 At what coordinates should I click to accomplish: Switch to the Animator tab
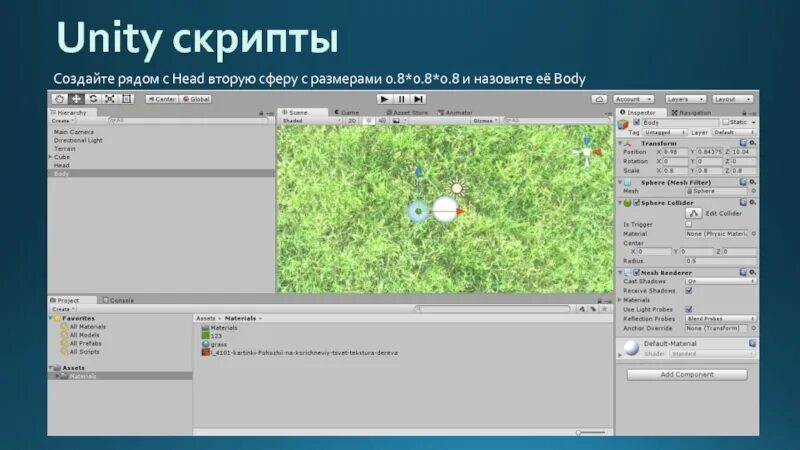click(455, 112)
